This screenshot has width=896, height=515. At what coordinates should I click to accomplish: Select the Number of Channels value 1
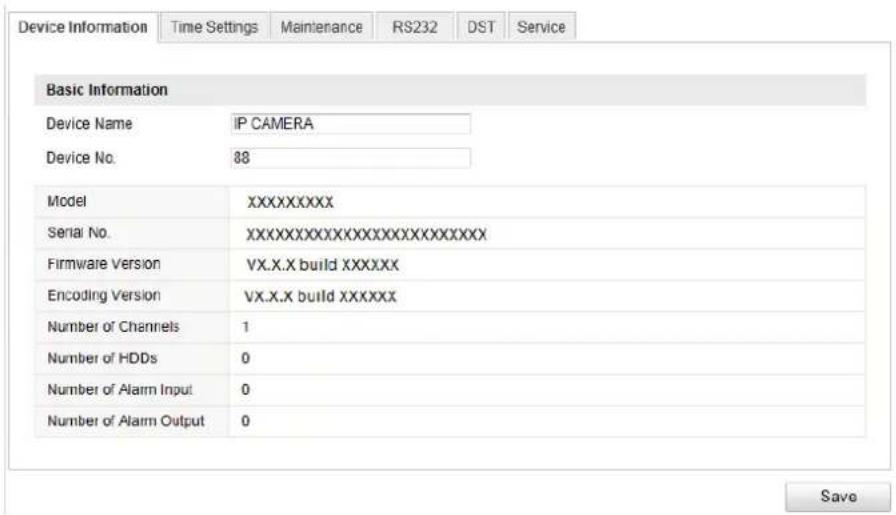pos(246,327)
